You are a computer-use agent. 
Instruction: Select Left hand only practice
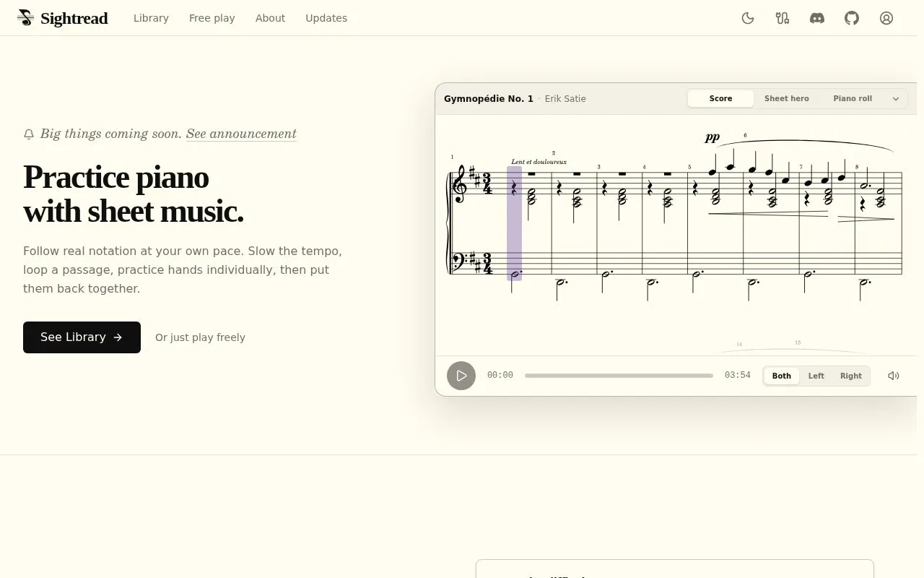click(816, 376)
